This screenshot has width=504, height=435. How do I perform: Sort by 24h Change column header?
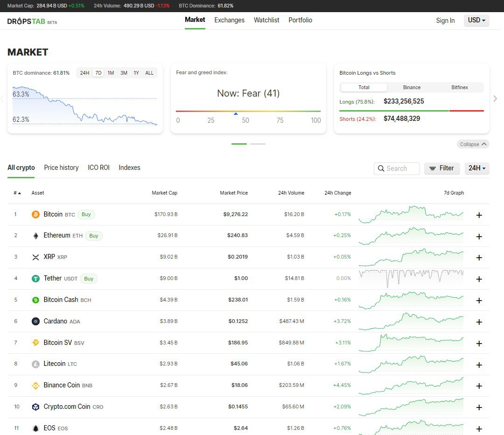point(337,193)
